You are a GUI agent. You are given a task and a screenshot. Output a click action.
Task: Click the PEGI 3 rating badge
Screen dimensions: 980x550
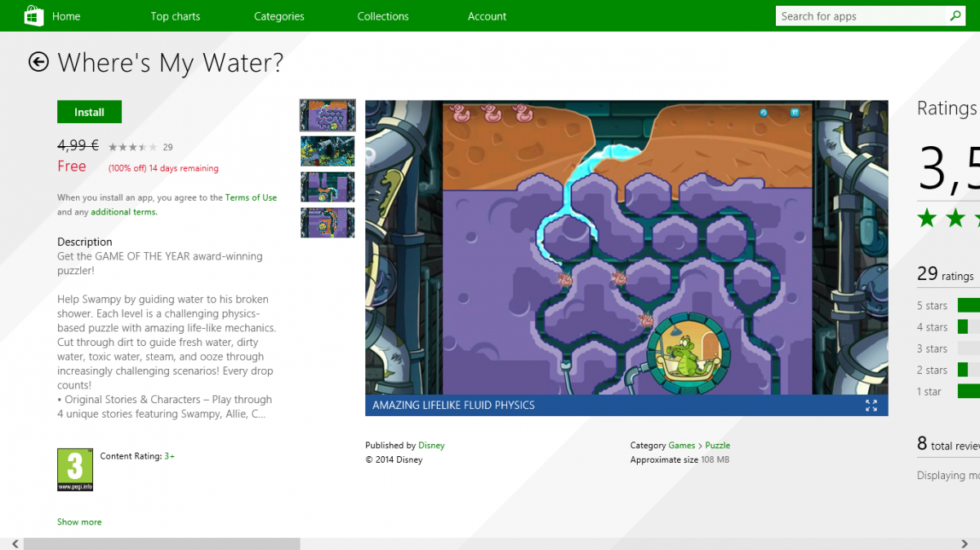click(x=74, y=469)
